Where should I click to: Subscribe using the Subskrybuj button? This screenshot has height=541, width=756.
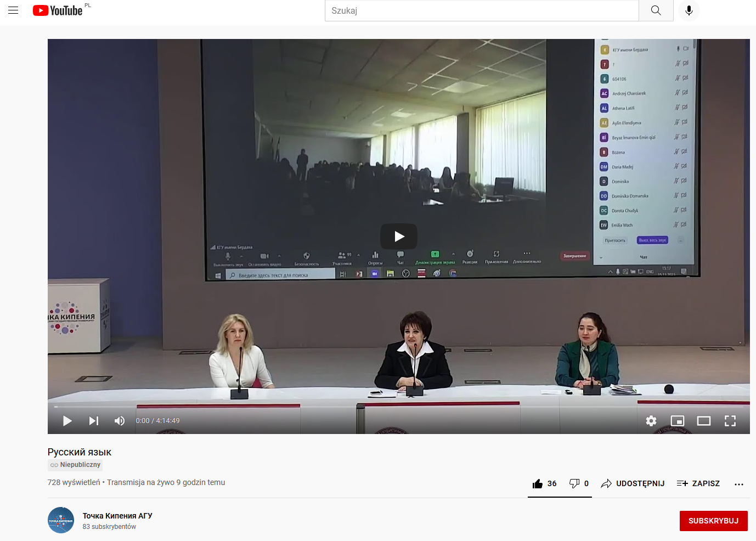point(713,521)
